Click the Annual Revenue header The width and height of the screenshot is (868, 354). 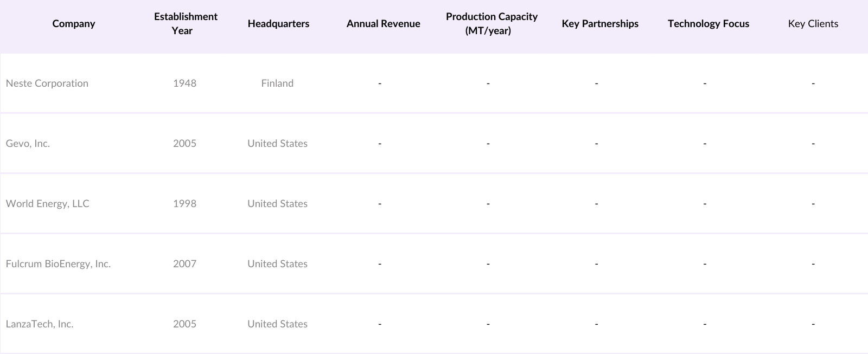pos(383,24)
